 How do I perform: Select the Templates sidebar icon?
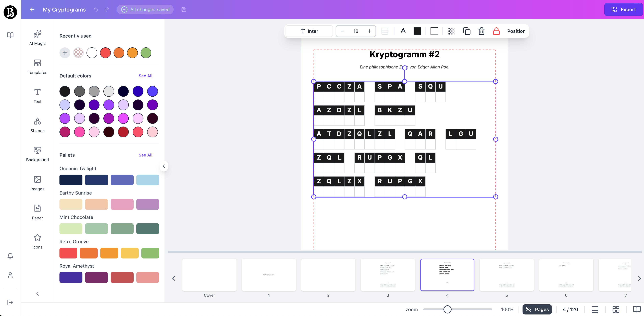click(37, 66)
